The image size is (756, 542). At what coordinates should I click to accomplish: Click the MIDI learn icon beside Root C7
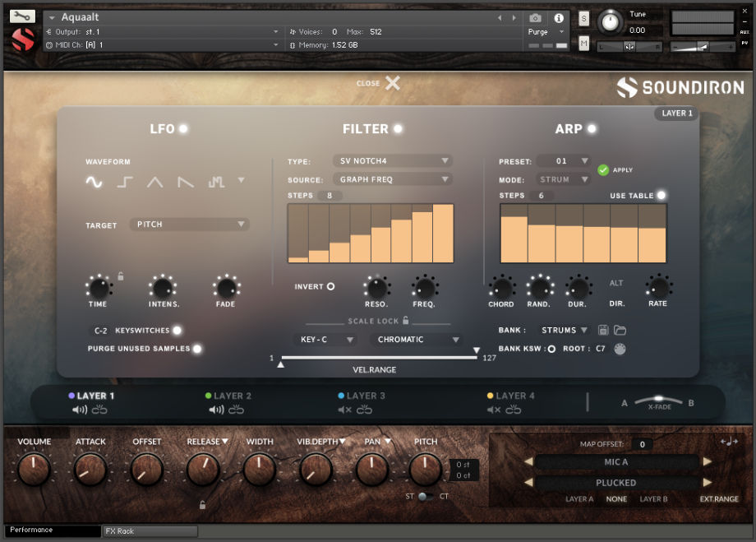pos(622,349)
